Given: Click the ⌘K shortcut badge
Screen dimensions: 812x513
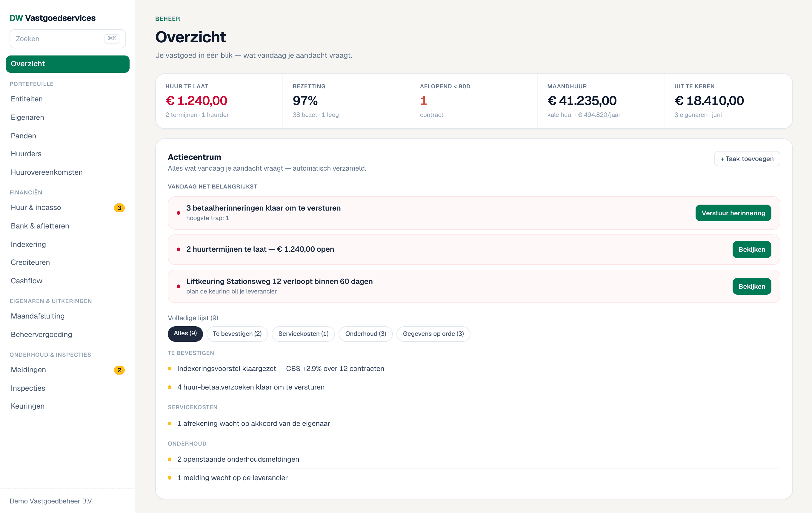Looking at the screenshot, I should click(x=112, y=38).
